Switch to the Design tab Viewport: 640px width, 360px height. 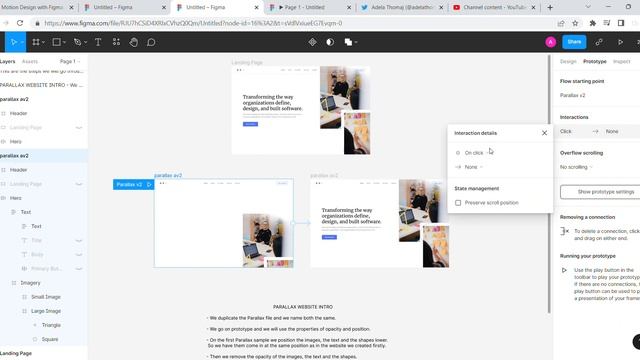pyautogui.click(x=568, y=62)
